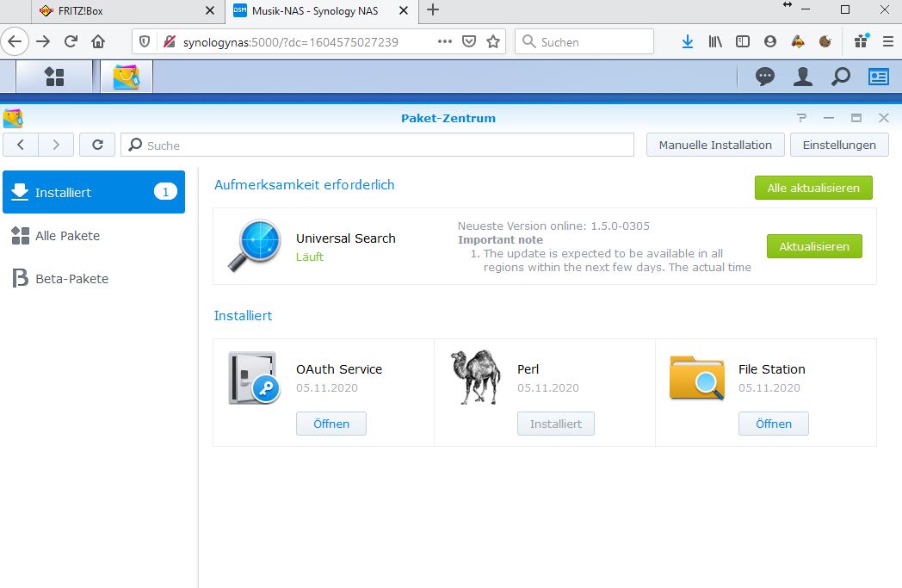Viewport: 902px width, 588px height.
Task: Click the File Station folder icon
Action: tap(696, 378)
